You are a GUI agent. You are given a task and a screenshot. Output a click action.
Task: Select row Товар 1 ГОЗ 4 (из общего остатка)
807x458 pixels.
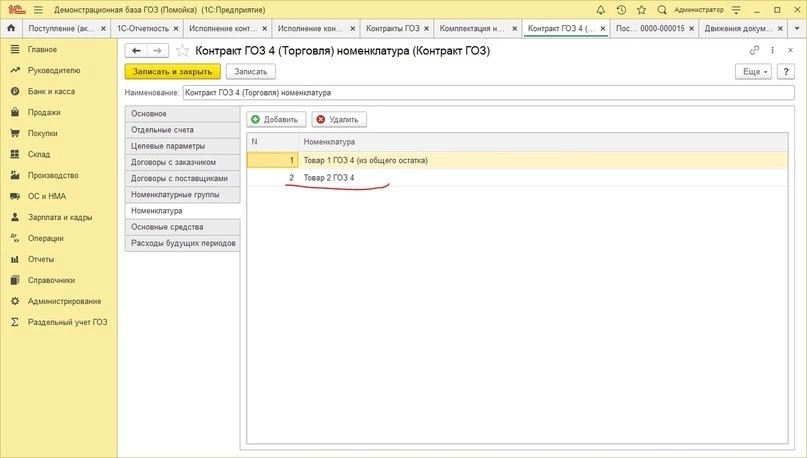click(517, 161)
